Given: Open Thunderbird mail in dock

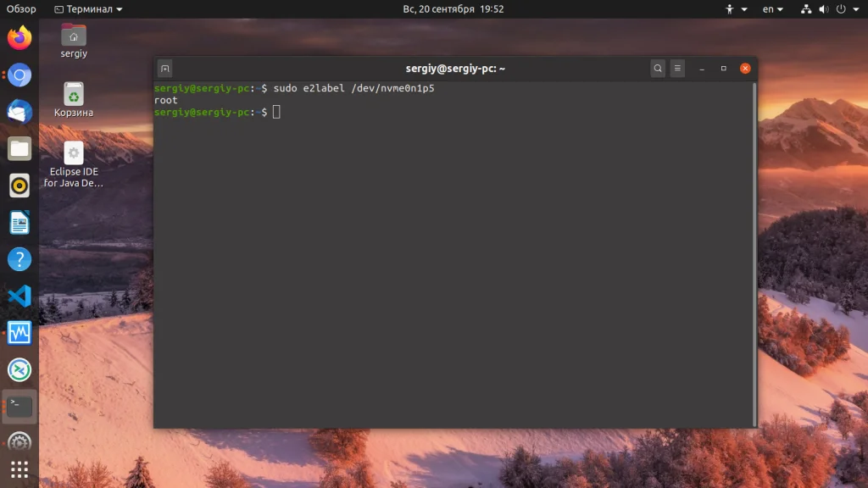Looking at the screenshot, I should pyautogui.click(x=19, y=112).
